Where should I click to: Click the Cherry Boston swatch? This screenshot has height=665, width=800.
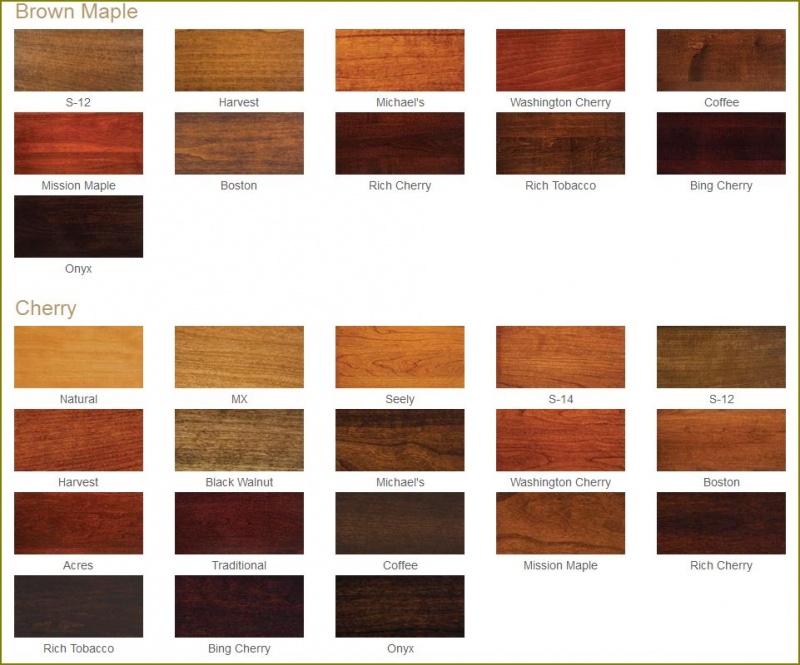coord(721,440)
